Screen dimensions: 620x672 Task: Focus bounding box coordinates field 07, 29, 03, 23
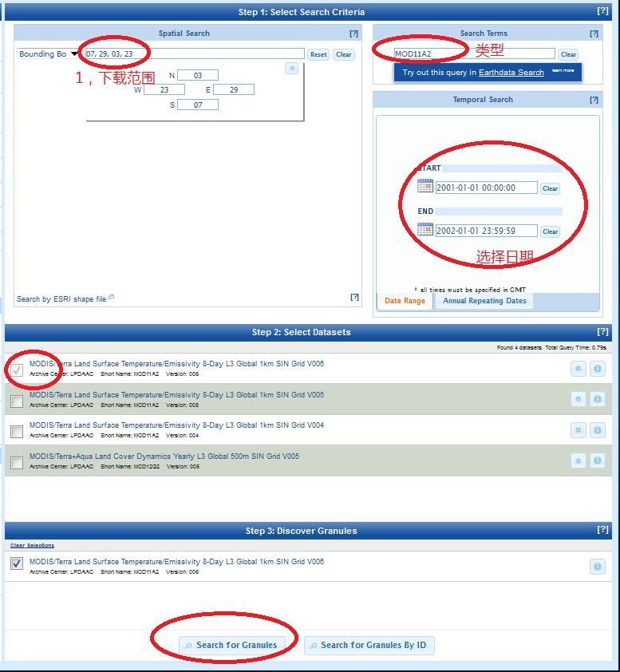[x=195, y=53]
